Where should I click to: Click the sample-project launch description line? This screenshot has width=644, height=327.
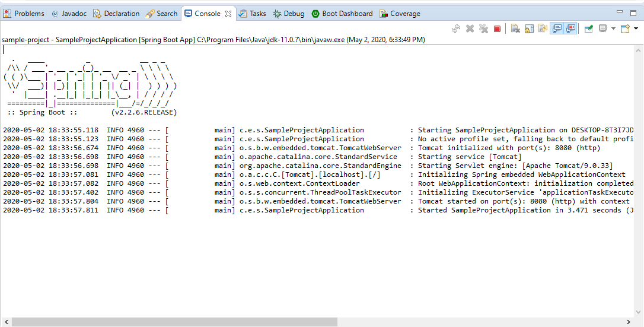[213, 40]
